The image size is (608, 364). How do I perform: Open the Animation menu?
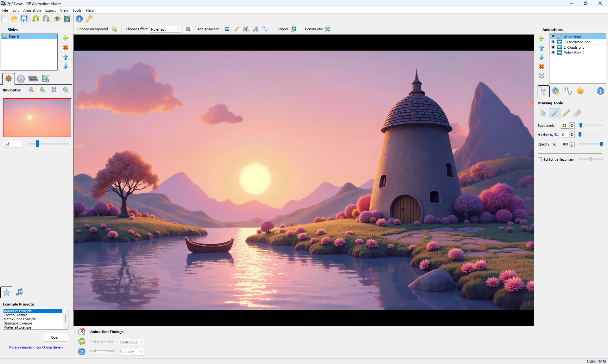32,10
